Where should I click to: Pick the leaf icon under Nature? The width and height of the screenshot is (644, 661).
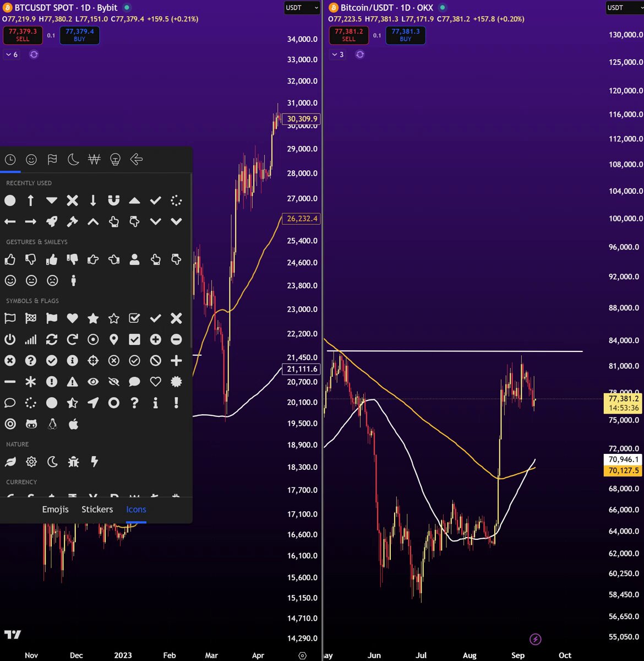coord(10,462)
